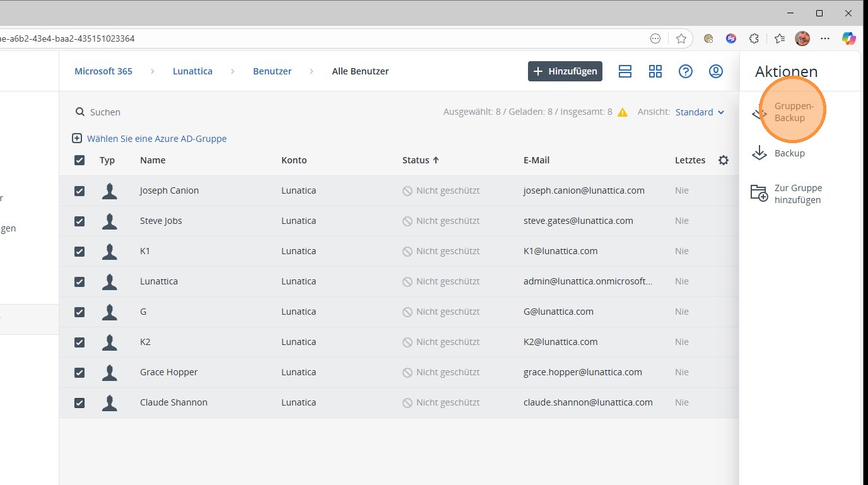Click Wählen Sie eine Azure AD-Gruppe link
The width and height of the screenshot is (868, 485).
point(156,138)
